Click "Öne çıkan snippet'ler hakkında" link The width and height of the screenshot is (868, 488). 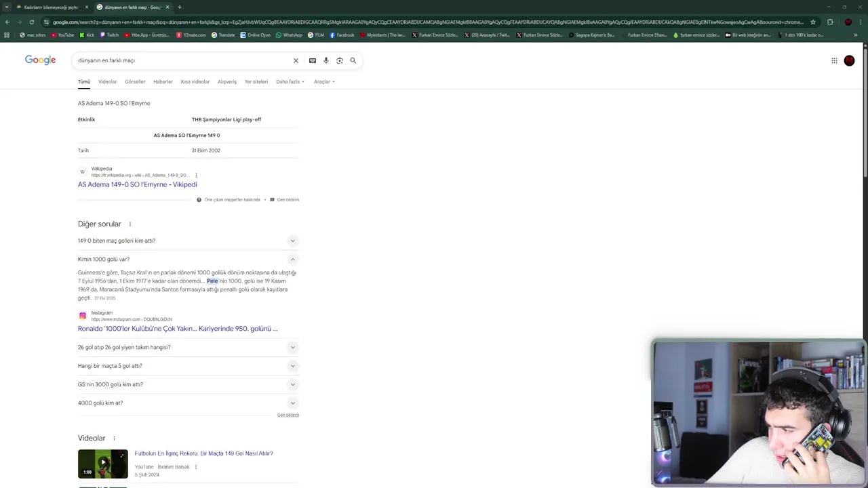[x=232, y=200]
